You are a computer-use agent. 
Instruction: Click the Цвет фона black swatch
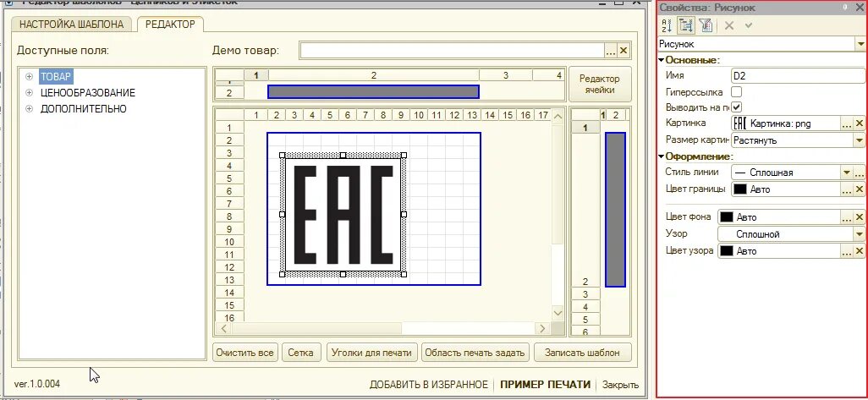click(726, 217)
